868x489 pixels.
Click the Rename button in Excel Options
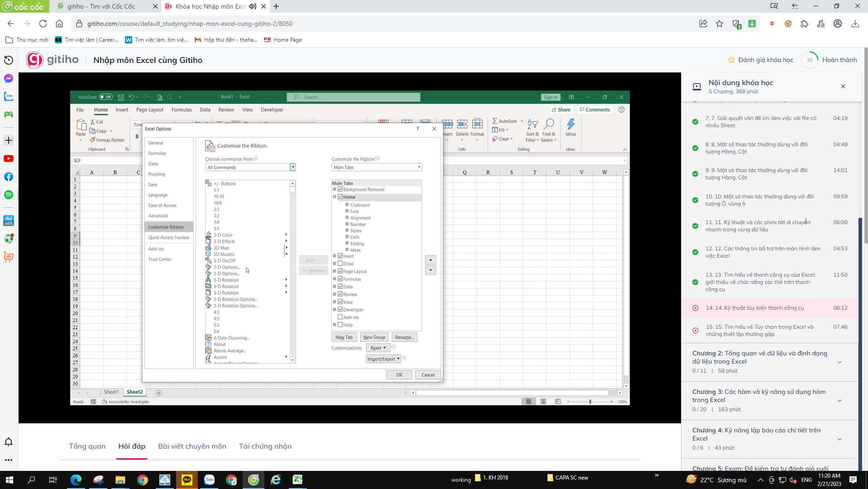point(404,337)
